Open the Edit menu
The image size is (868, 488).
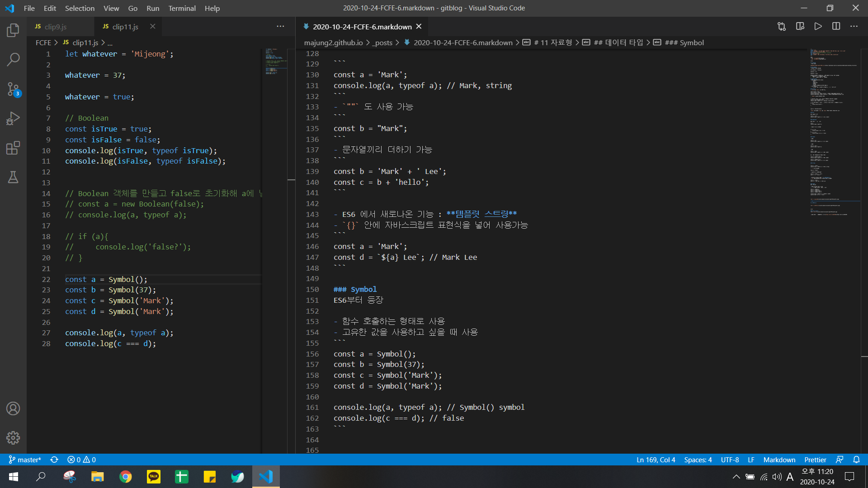click(x=50, y=8)
